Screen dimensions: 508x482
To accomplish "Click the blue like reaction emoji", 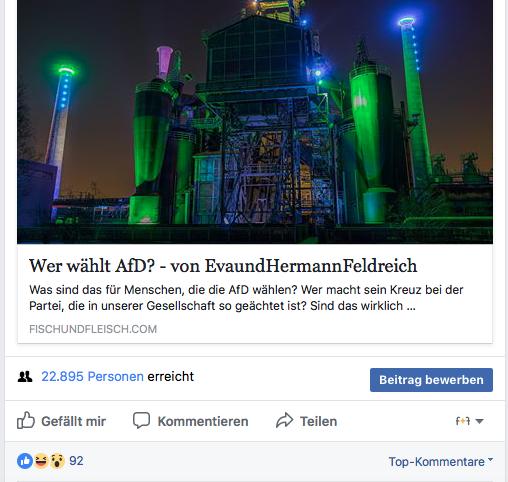I will (x=25, y=461).
